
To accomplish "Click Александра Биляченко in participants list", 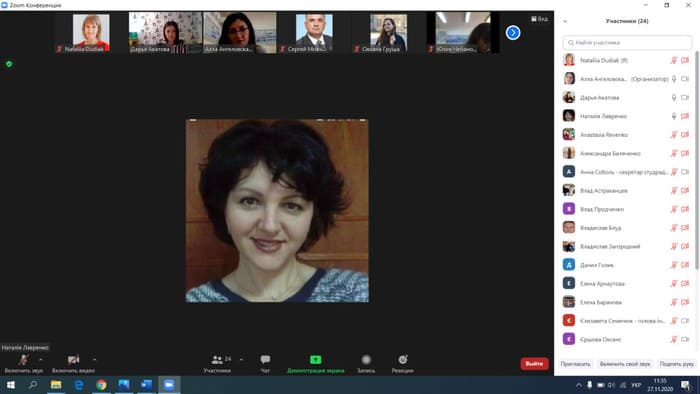I will pos(626,153).
